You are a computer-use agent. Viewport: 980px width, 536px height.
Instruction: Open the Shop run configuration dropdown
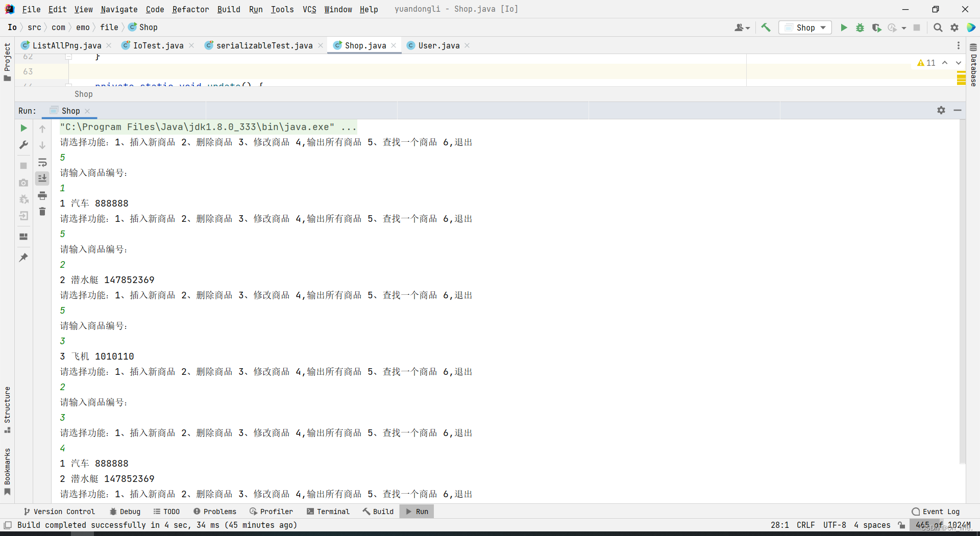click(x=805, y=28)
